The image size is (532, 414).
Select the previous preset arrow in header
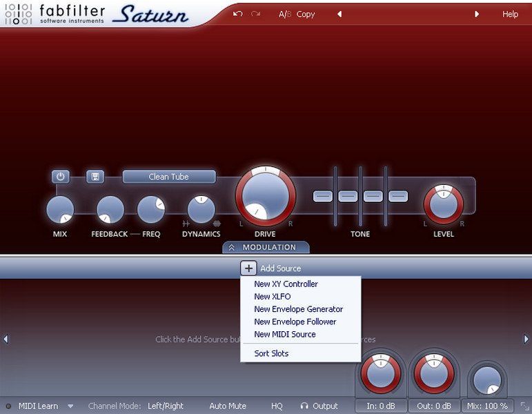click(x=339, y=14)
